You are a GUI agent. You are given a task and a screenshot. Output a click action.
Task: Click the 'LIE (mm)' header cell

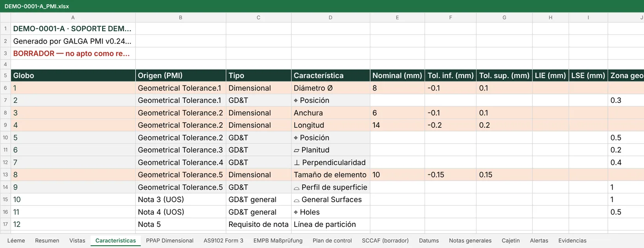(551, 76)
